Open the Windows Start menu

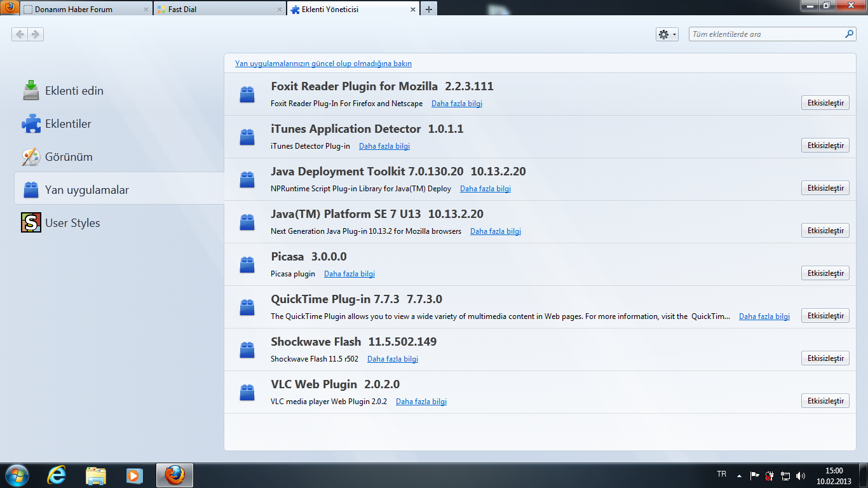point(17,475)
